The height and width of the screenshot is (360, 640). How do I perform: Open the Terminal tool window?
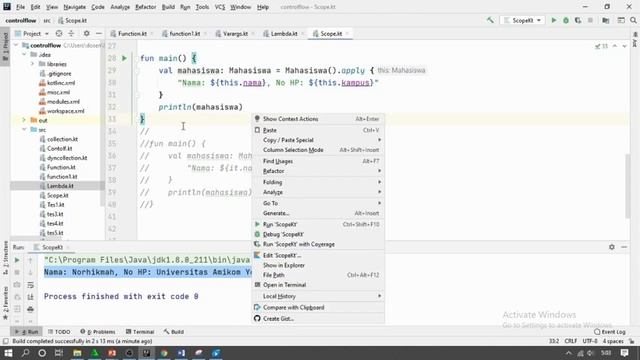140,332
